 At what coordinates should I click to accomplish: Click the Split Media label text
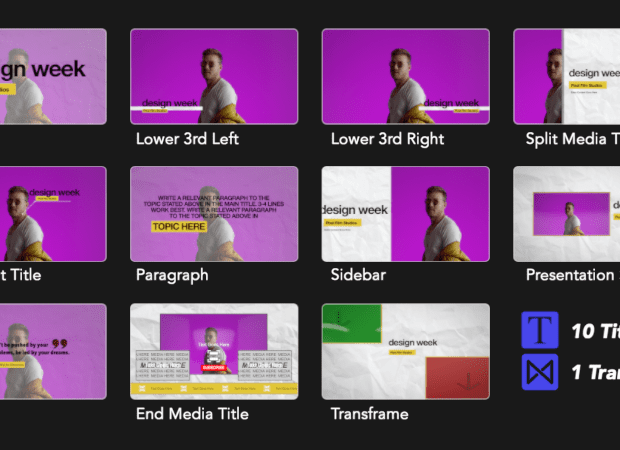pyautogui.click(x=573, y=139)
